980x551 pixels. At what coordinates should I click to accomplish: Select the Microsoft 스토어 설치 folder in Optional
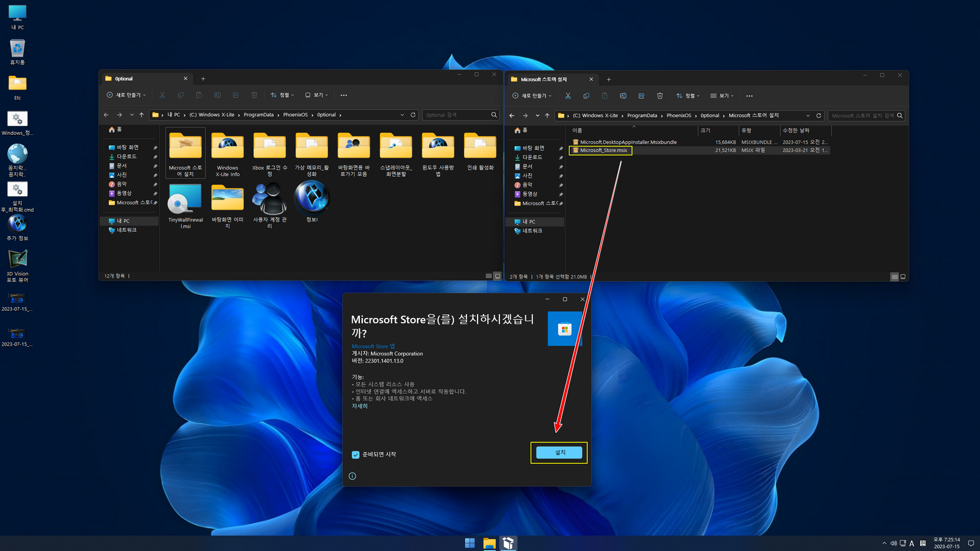pyautogui.click(x=186, y=153)
